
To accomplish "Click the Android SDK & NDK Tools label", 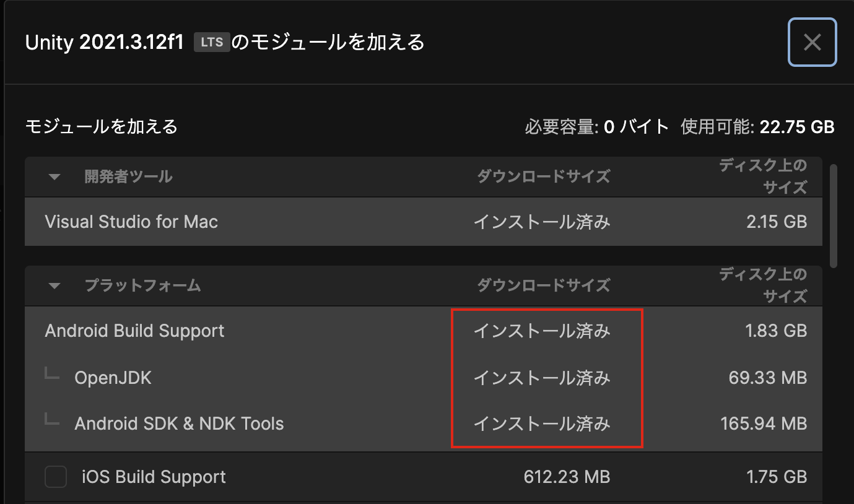I will (x=179, y=424).
